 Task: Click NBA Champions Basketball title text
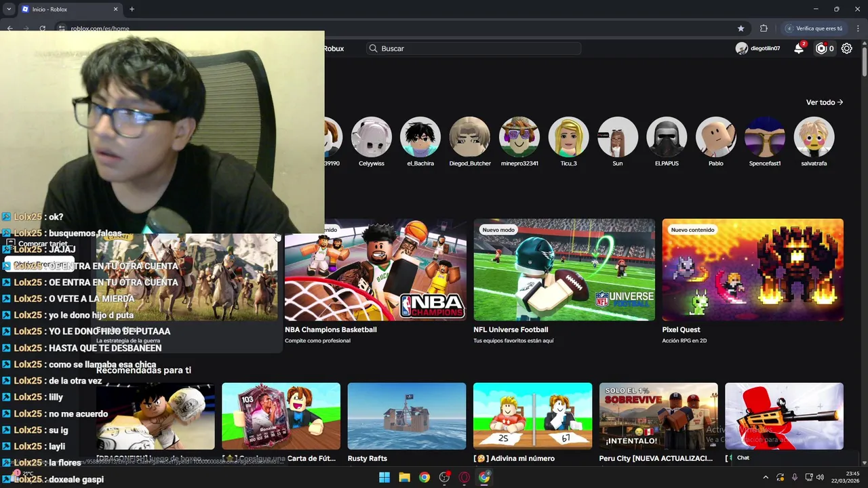click(331, 329)
